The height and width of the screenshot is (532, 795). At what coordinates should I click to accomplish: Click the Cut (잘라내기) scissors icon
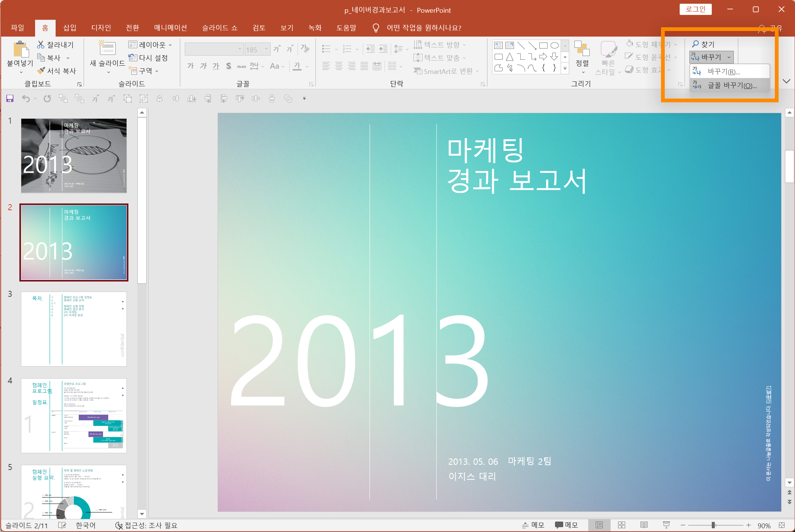41,45
